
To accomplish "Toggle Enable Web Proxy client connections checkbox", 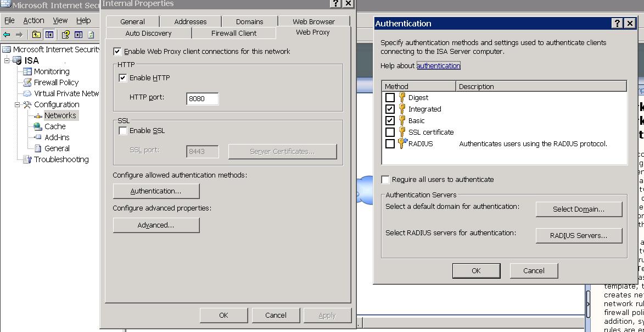I will point(117,52).
